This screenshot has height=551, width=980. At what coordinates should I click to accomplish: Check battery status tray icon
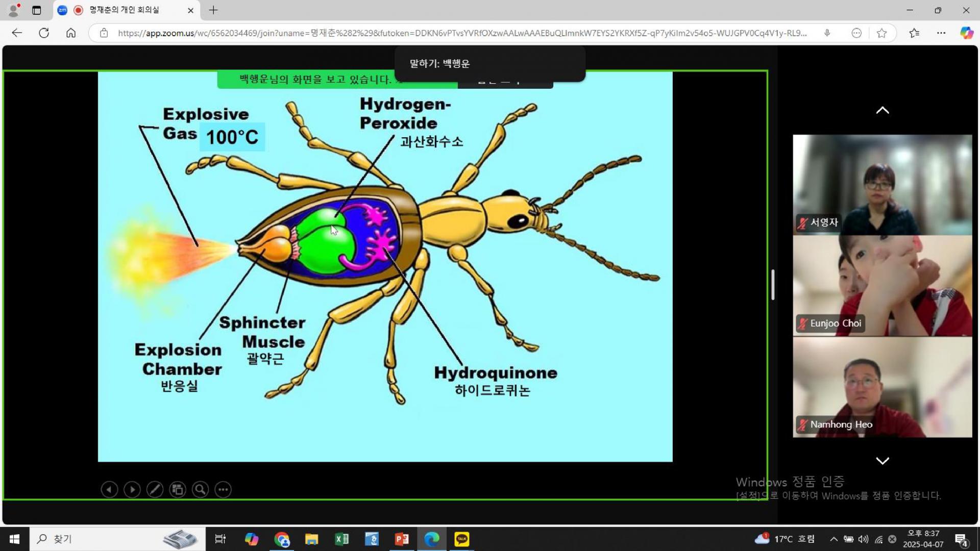(848, 539)
